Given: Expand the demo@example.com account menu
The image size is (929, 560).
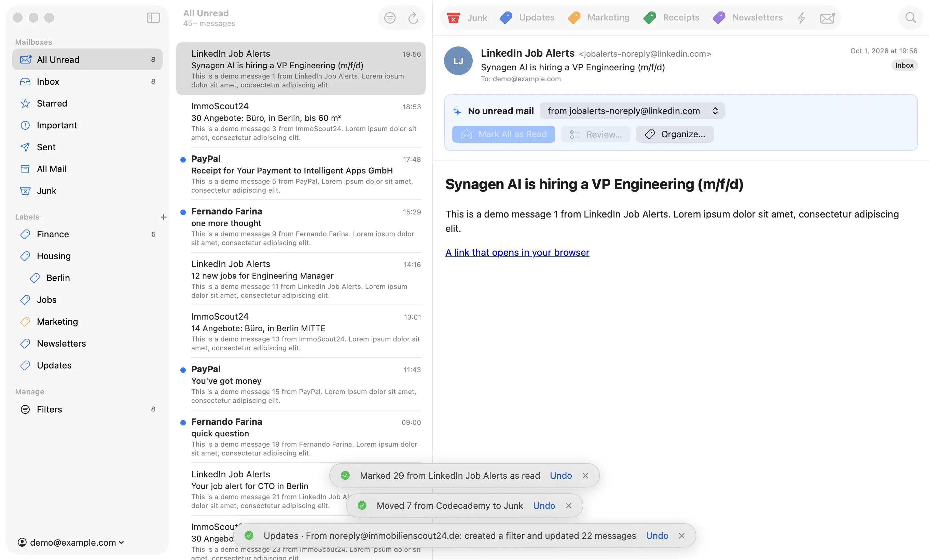Looking at the screenshot, I should pos(71,542).
